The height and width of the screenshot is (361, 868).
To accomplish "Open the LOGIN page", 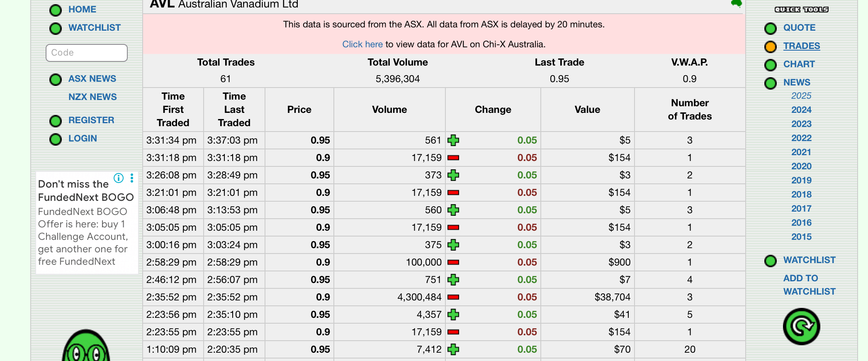I will coord(83,138).
